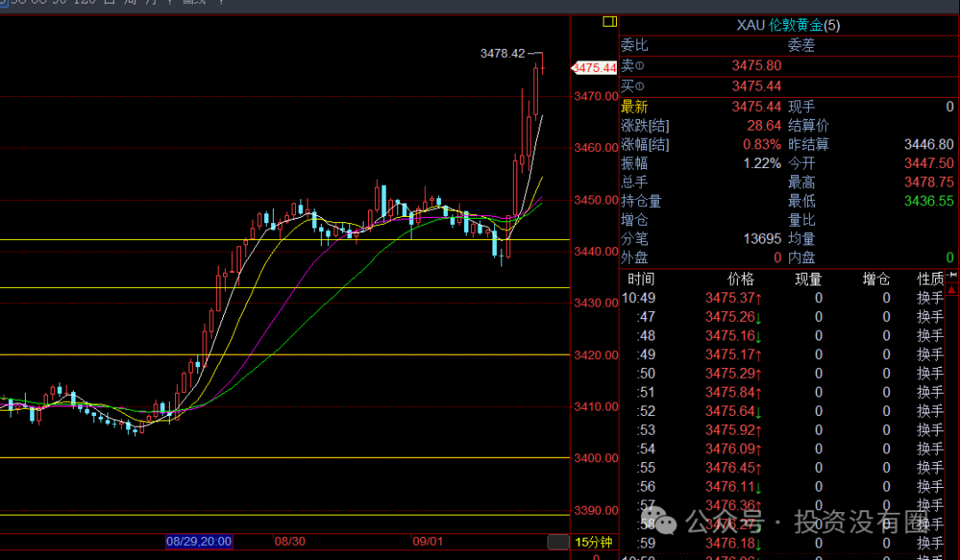The height and width of the screenshot is (560, 960).
Task: Click the 08/30 date label on time axis
Action: point(290,541)
